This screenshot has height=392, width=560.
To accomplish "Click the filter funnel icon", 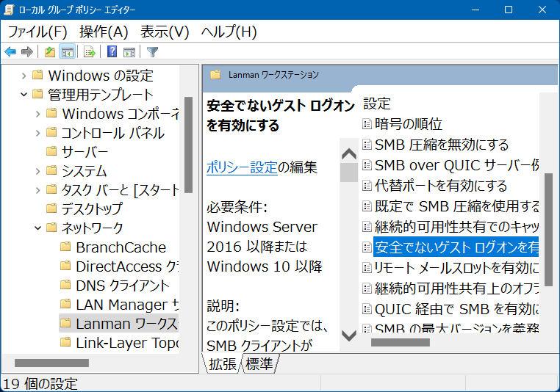I will coord(152,51).
